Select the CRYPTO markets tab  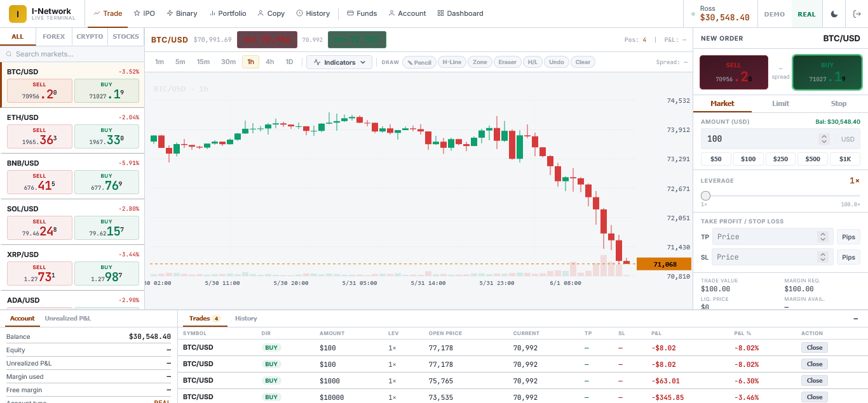(x=90, y=37)
